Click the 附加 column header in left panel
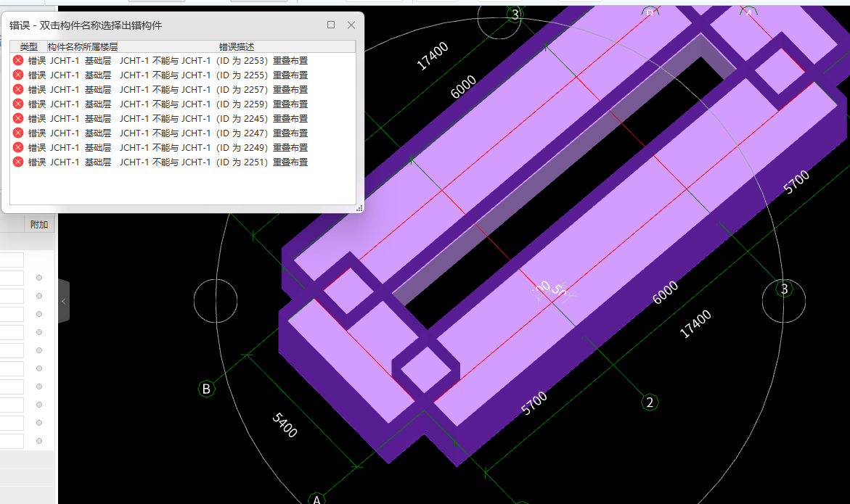Screen dimensions: 850x504 pos(39,225)
